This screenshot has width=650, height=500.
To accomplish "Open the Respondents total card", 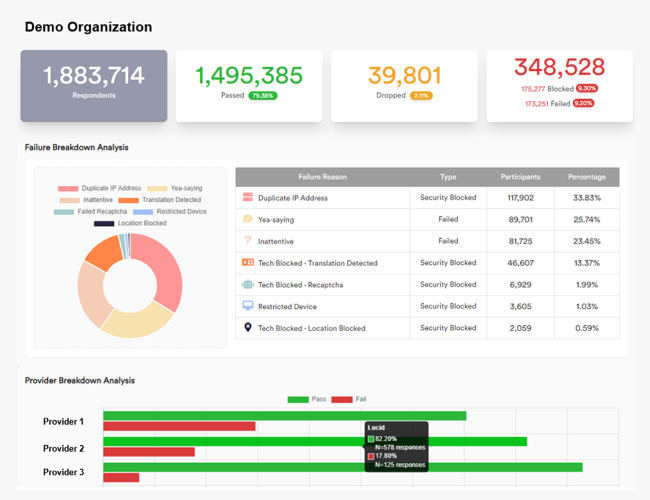I will 94,86.
